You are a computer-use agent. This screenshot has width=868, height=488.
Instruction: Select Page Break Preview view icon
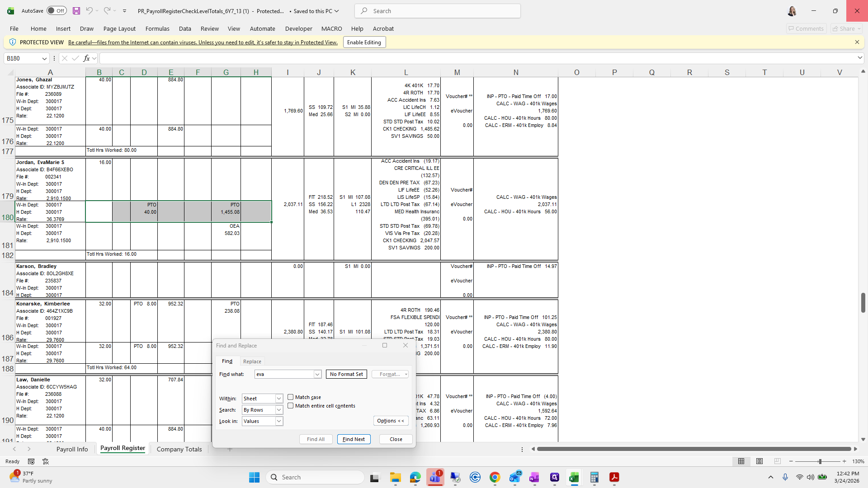coord(778,461)
